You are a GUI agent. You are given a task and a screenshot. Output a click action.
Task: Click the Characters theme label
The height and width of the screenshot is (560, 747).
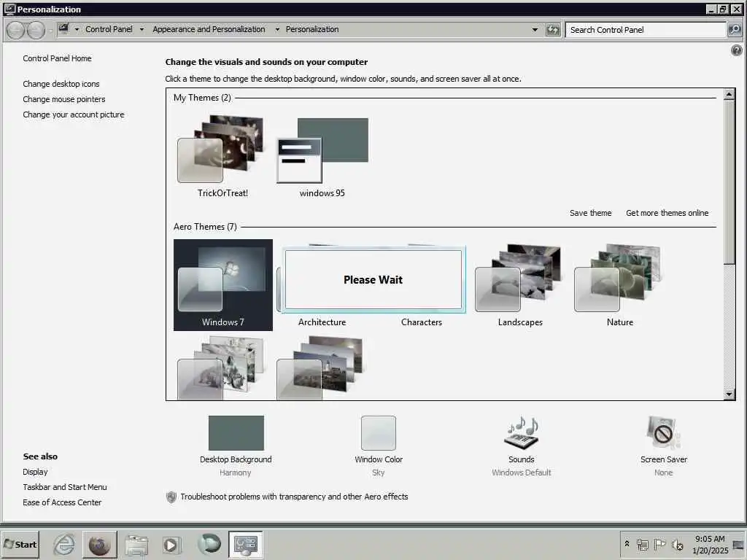[422, 322]
